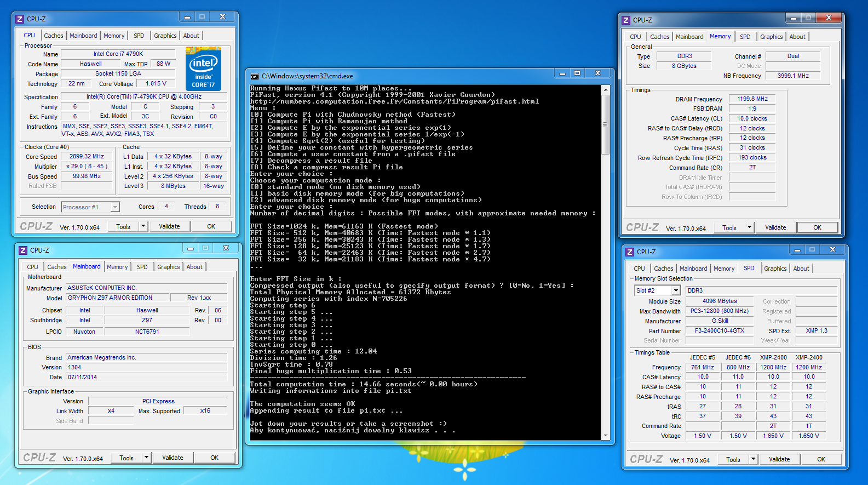Click Max Bandwidth value PC3-12800
868x485 pixels.
[720, 311]
